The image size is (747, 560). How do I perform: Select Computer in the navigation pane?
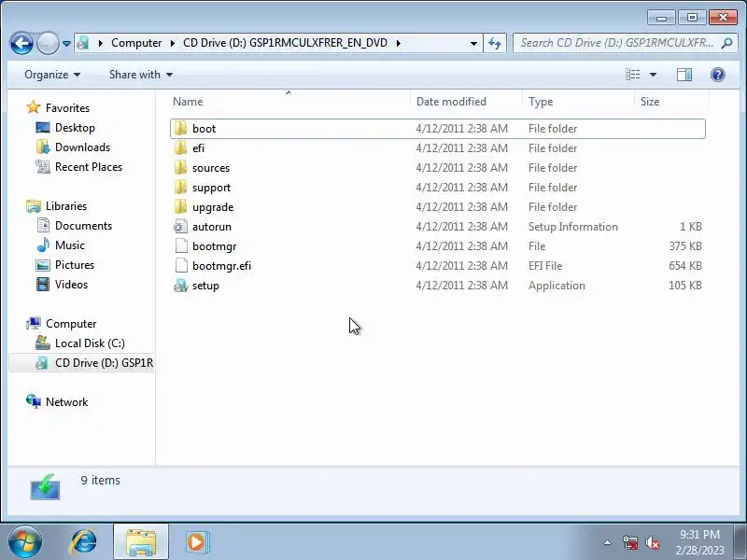[x=71, y=324]
